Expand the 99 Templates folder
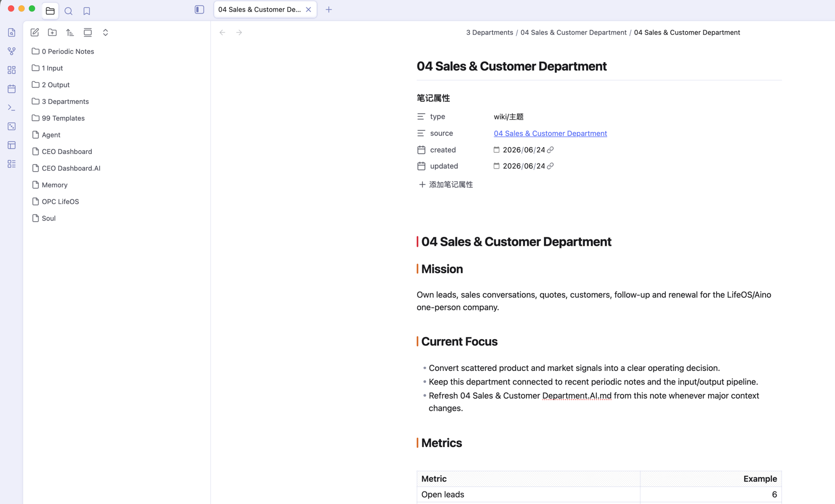Viewport: 835px width, 504px height. [117, 118]
